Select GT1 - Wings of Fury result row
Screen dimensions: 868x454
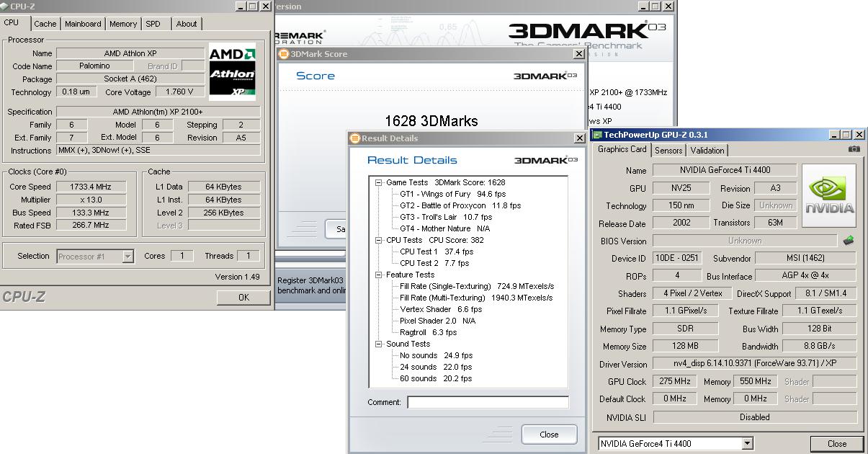[x=453, y=194]
